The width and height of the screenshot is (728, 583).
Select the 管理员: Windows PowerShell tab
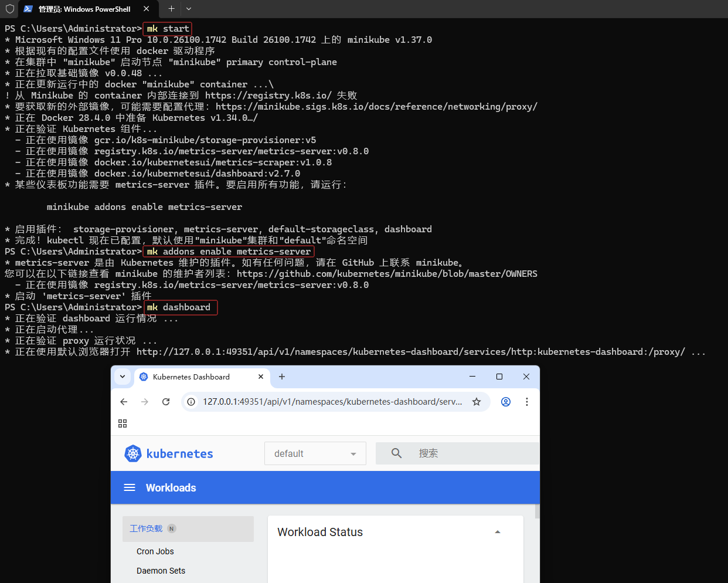[x=88, y=9]
